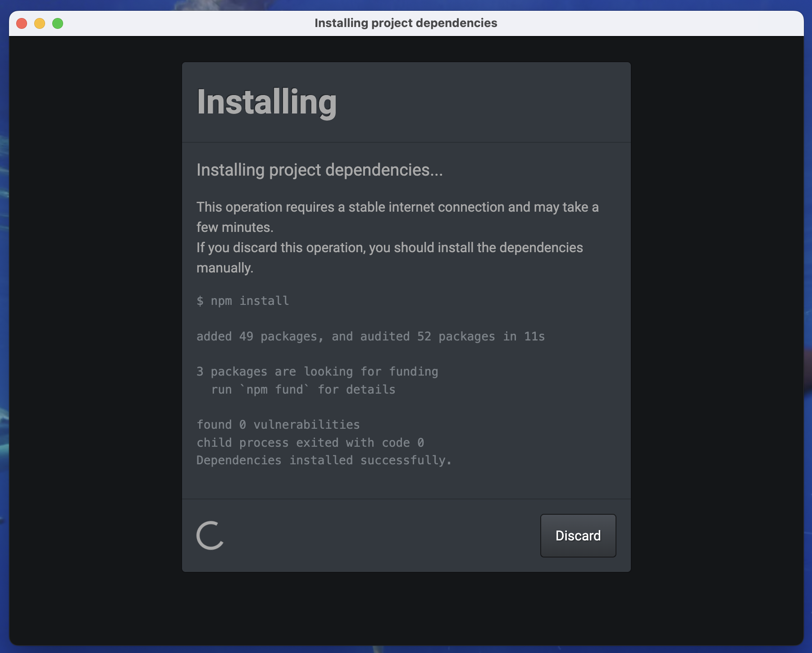Click 'child process exited with code 0' line
812x653 pixels.
coord(310,443)
